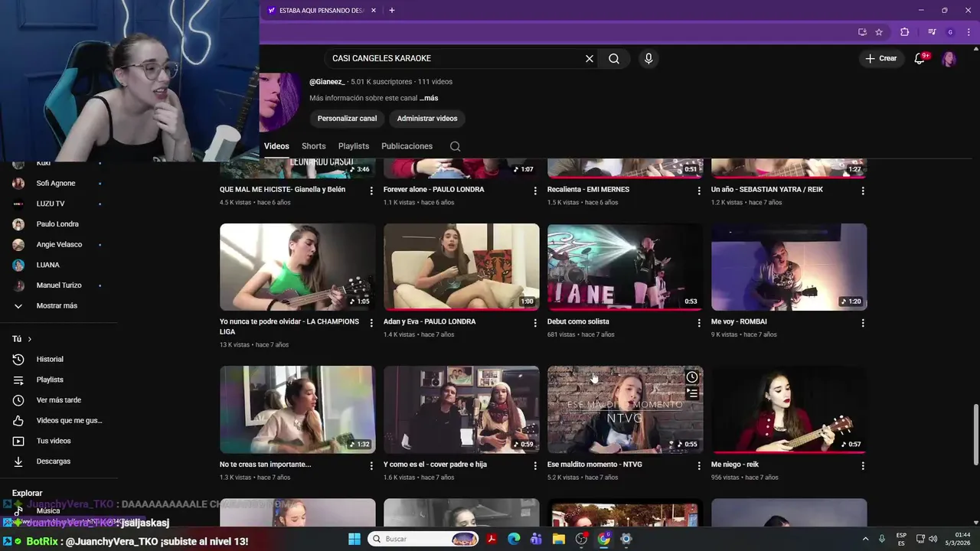
Task: Open the Chrome profile G icon
Action: click(x=950, y=32)
